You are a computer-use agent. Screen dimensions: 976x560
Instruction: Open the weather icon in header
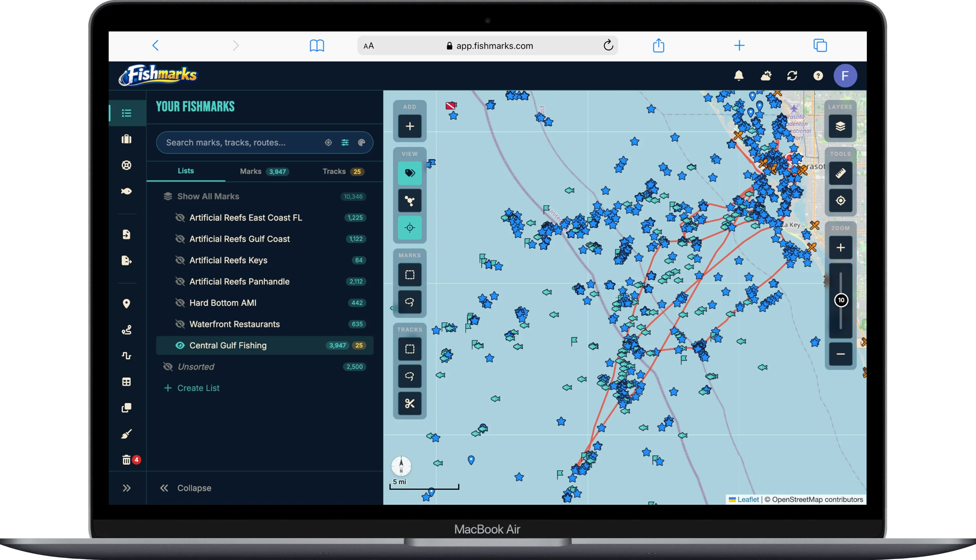click(766, 75)
